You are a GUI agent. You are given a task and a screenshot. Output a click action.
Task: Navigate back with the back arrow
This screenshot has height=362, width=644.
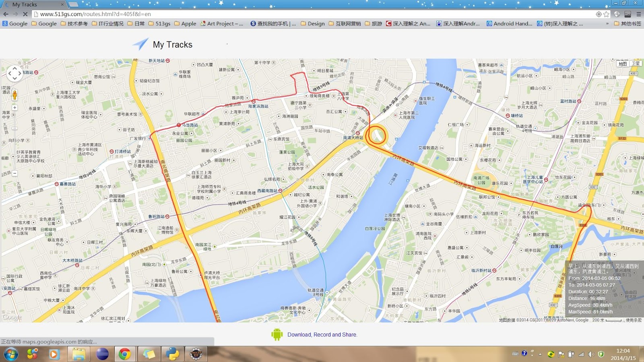pos(6,13)
